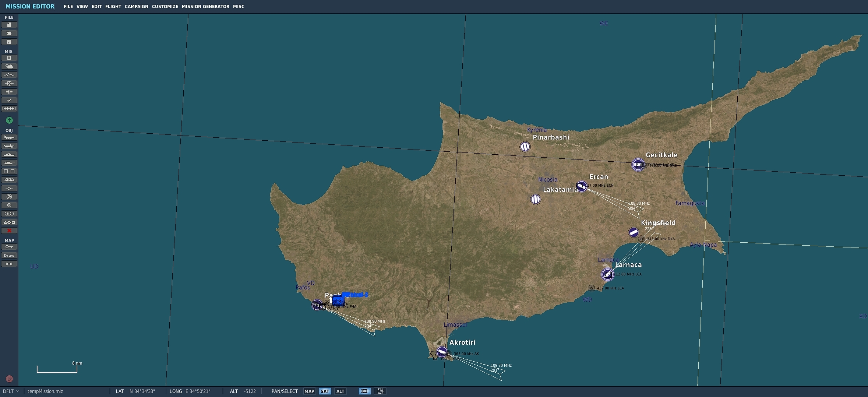This screenshot has width=868, height=397.
Task: Click the Larnaca airfield marker on map
Action: [607, 274]
